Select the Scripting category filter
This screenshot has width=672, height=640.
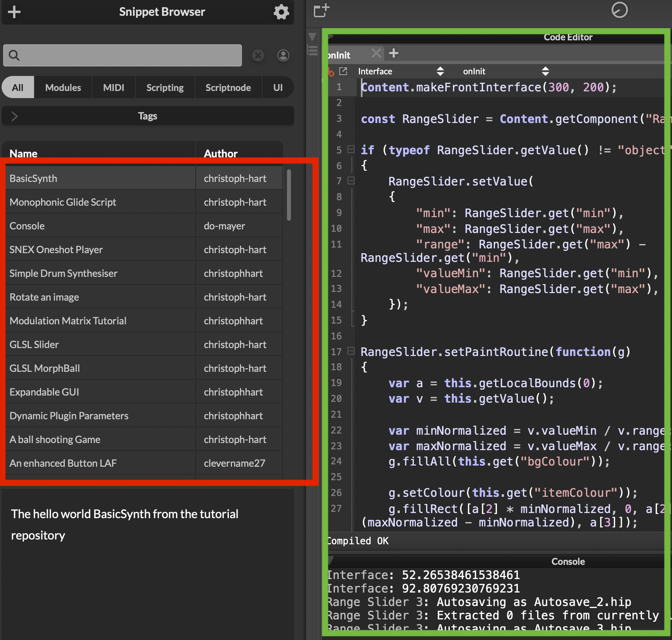(x=165, y=87)
